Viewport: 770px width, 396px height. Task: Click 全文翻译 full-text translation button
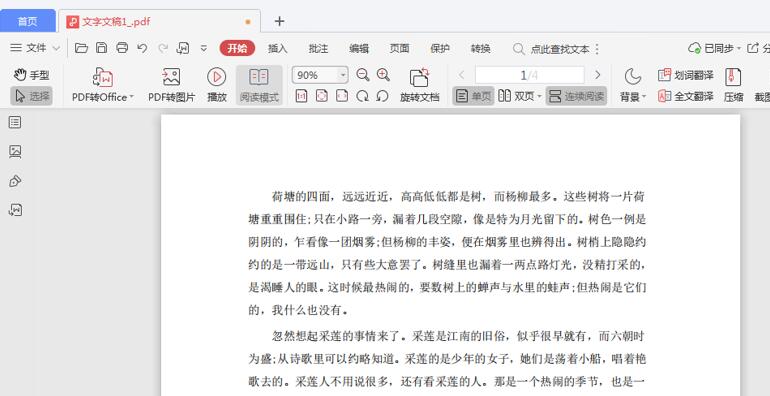(x=686, y=96)
